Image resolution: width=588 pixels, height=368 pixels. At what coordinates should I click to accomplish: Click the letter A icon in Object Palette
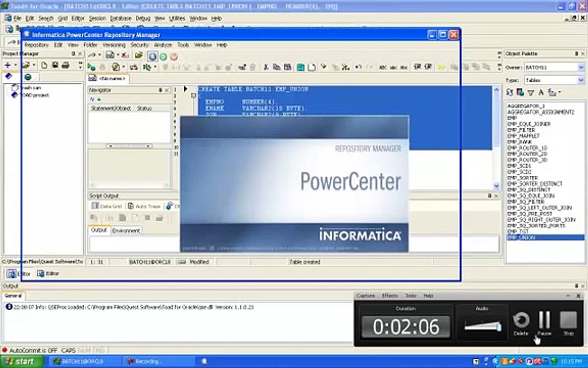coord(541,93)
